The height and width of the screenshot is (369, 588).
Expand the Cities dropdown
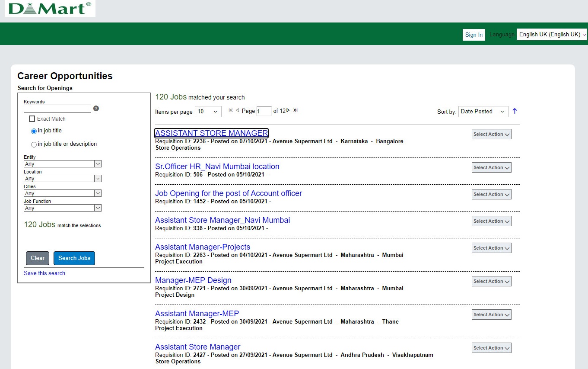62,193
